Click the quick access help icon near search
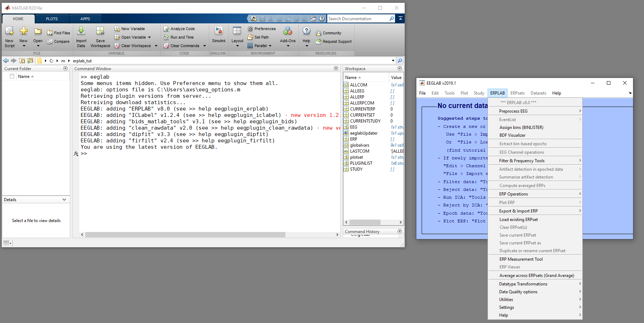This screenshot has height=323, width=644. [322, 18]
